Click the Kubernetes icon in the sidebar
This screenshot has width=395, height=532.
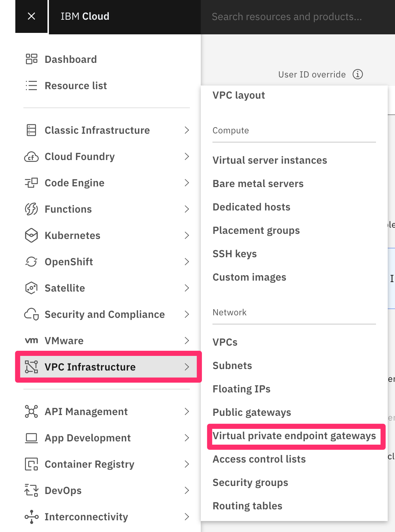[x=31, y=235]
